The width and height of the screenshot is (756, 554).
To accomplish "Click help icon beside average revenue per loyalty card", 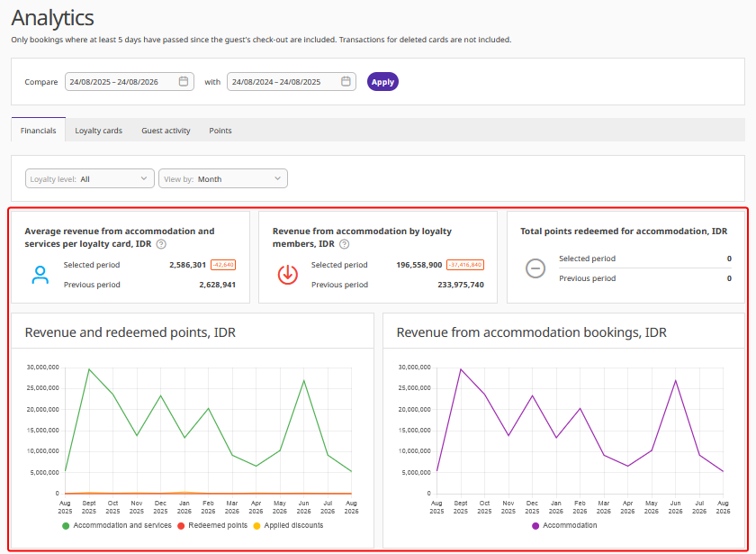I will [161, 244].
